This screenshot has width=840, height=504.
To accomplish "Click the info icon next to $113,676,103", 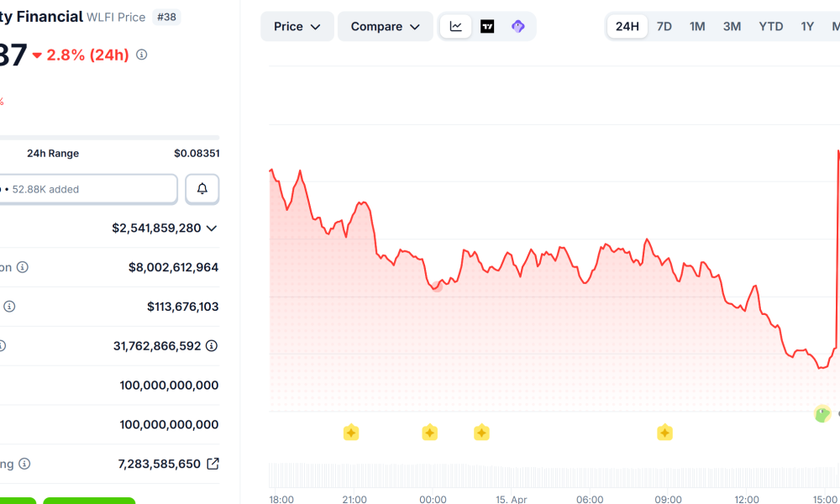I will coord(9,306).
